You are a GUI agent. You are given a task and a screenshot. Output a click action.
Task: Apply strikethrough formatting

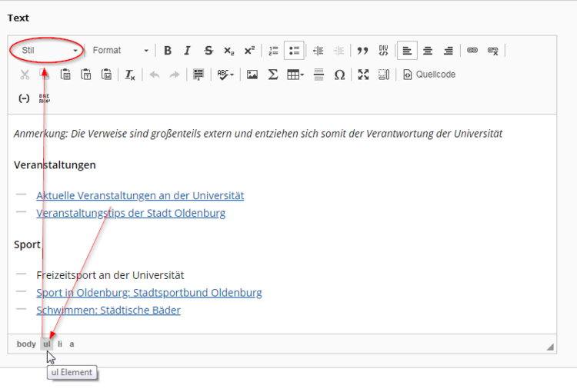pyautogui.click(x=208, y=51)
